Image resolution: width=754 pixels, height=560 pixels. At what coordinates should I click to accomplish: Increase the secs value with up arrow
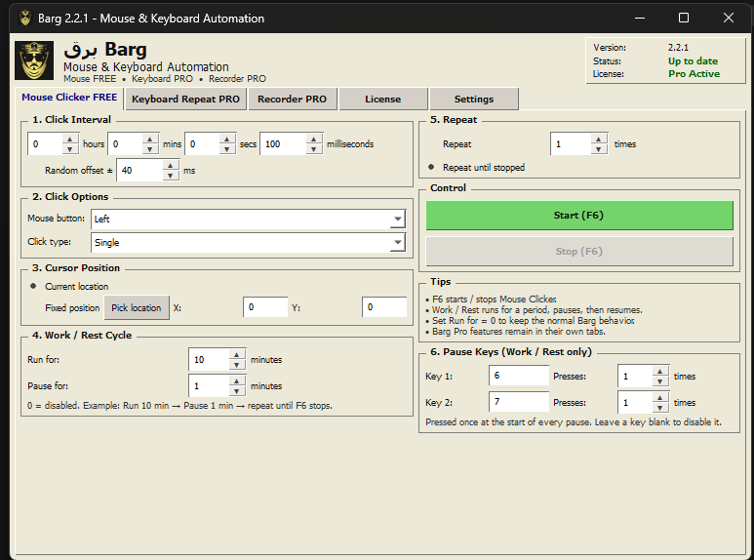pos(227,140)
